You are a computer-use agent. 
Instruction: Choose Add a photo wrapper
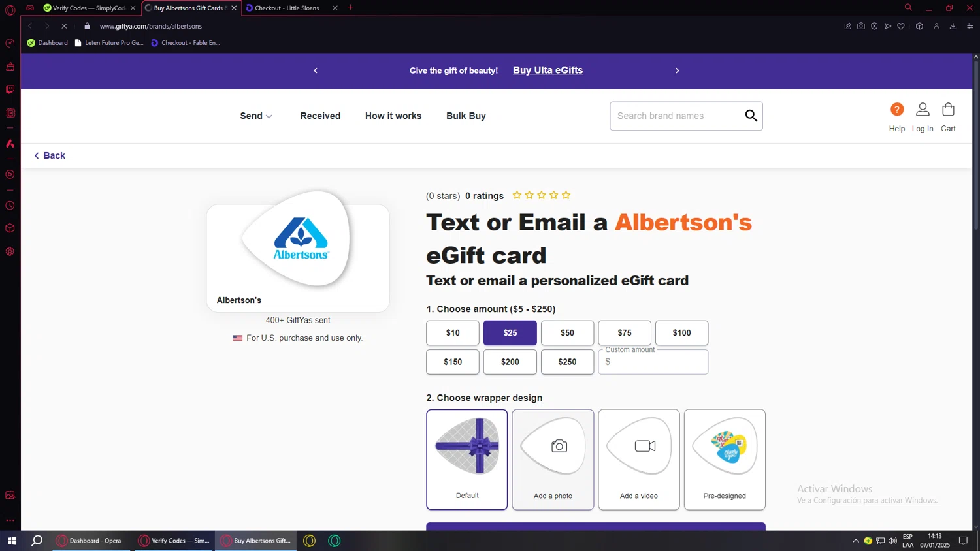[553, 460]
